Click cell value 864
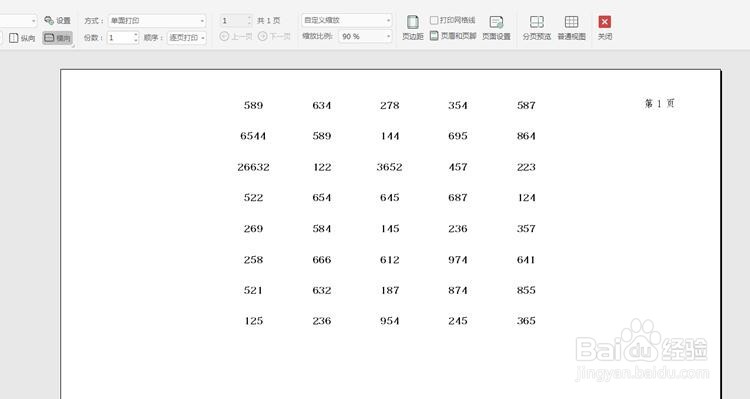This screenshot has height=399, width=750. (x=526, y=136)
